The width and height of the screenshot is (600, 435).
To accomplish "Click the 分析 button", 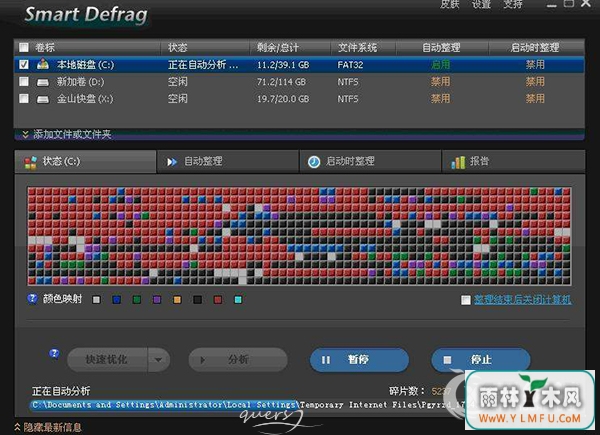I will coord(238,360).
